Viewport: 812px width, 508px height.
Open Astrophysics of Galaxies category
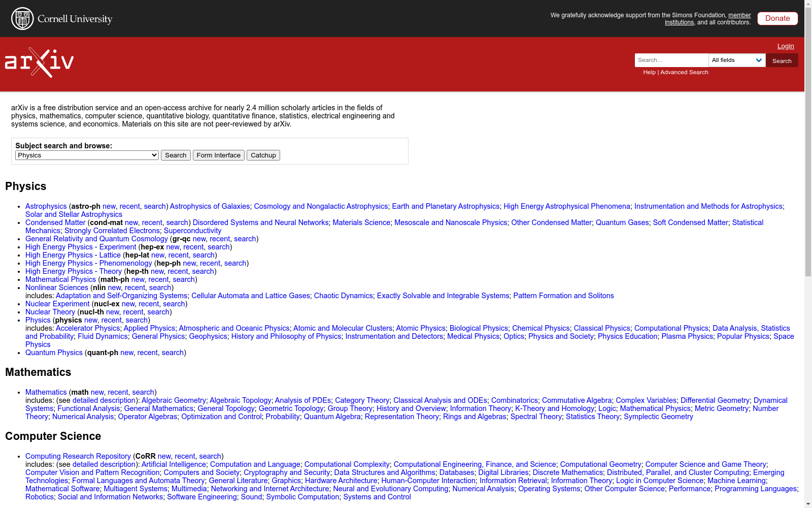(210, 206)
